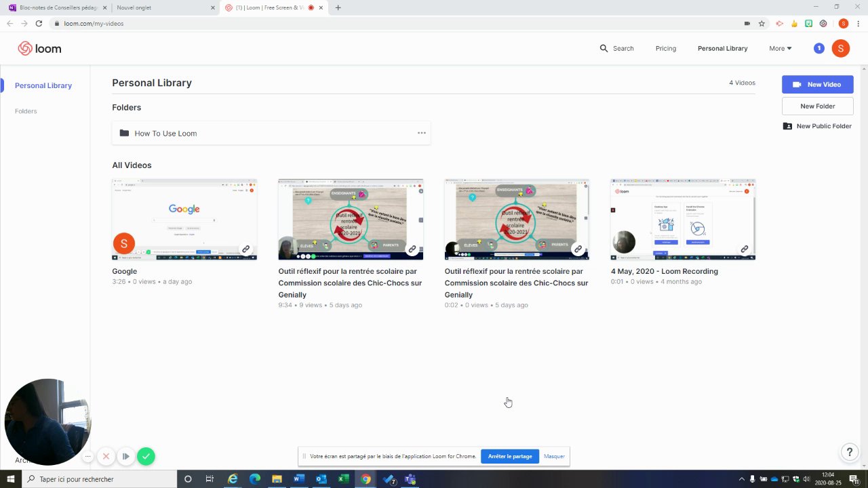868x488 pixels.
Task: Finish the recording with the green checkmark
Action: click(x=146, y=457)
